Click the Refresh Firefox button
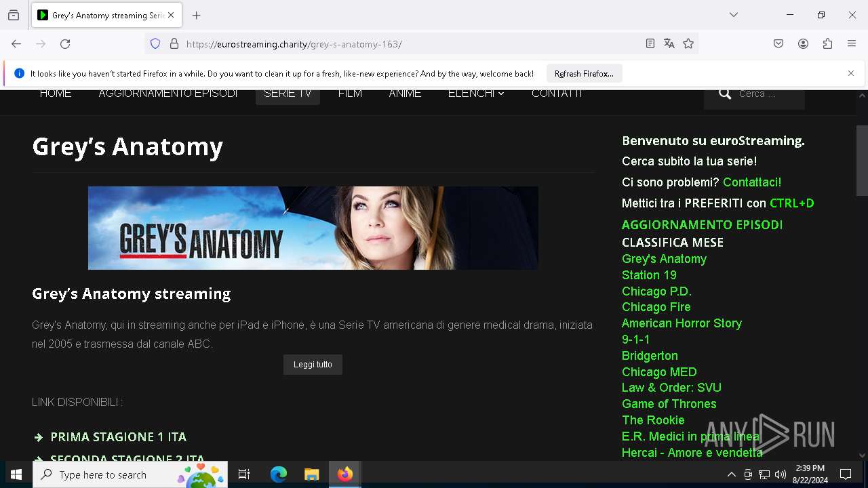Viewport: 868px width, 488px height. [x=584, y=73]
